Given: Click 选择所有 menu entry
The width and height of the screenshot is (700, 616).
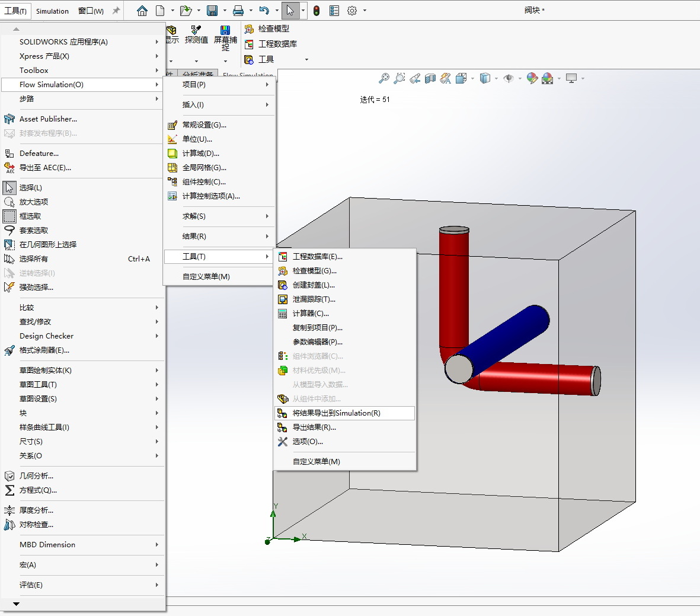Looking at the screenshot, I should (x=82, y=260).
